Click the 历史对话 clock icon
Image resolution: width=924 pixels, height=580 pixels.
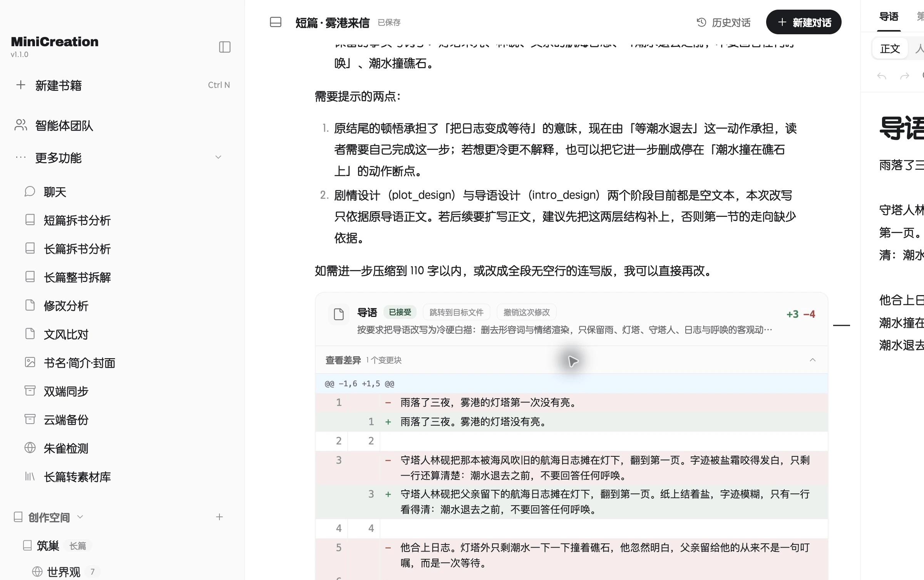coord(701,22)
